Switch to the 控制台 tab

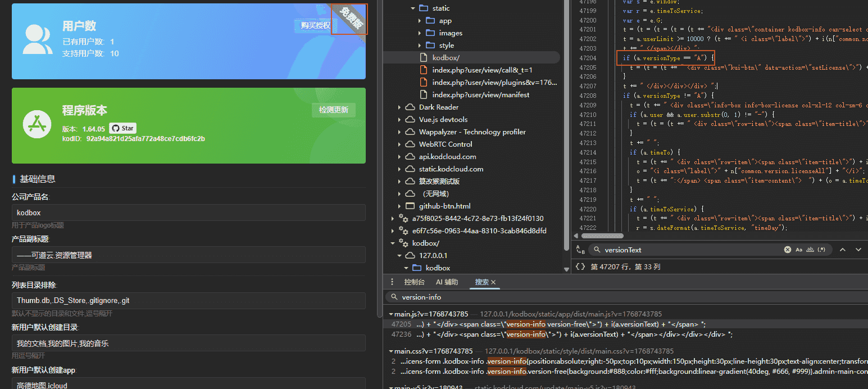414,282
